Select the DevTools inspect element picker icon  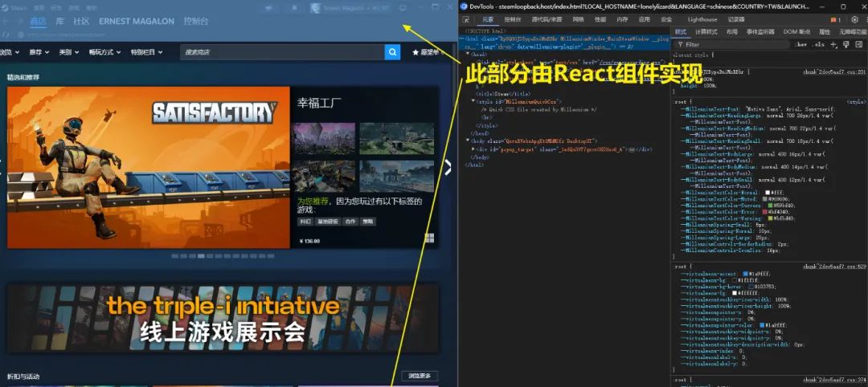point(466,19)
